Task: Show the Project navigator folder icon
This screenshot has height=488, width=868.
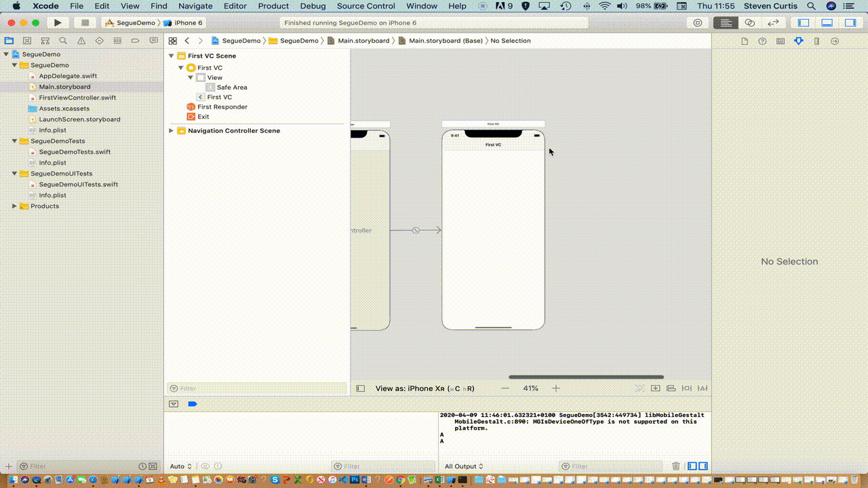Action: [x=9, y=41]
